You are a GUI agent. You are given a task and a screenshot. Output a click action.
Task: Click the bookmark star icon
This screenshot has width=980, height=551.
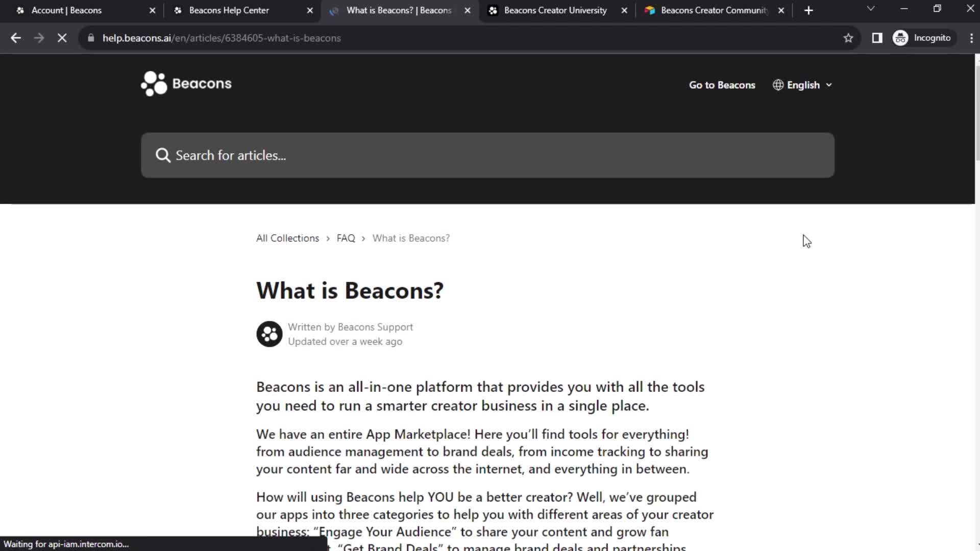click(x=849, y=38)
